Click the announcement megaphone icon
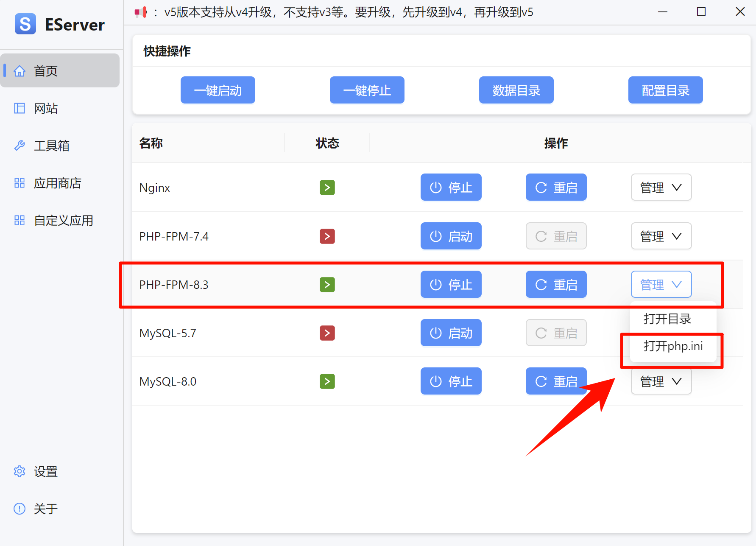 [x=141, y=12]
